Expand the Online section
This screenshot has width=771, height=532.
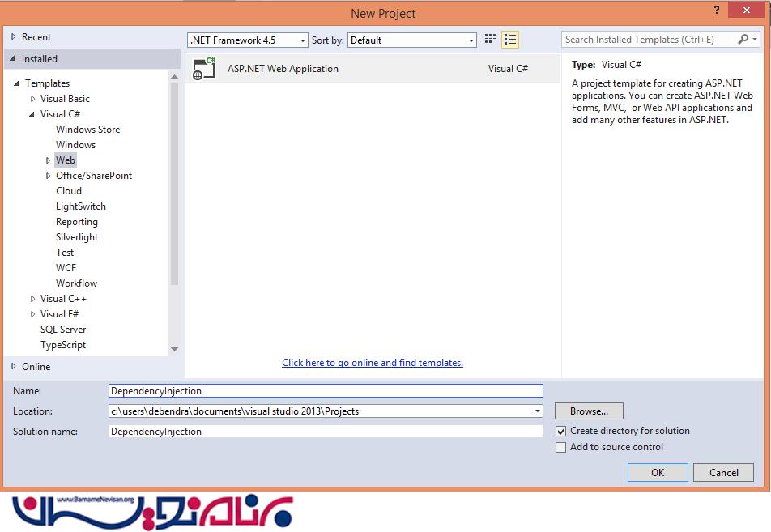point(14,367)
